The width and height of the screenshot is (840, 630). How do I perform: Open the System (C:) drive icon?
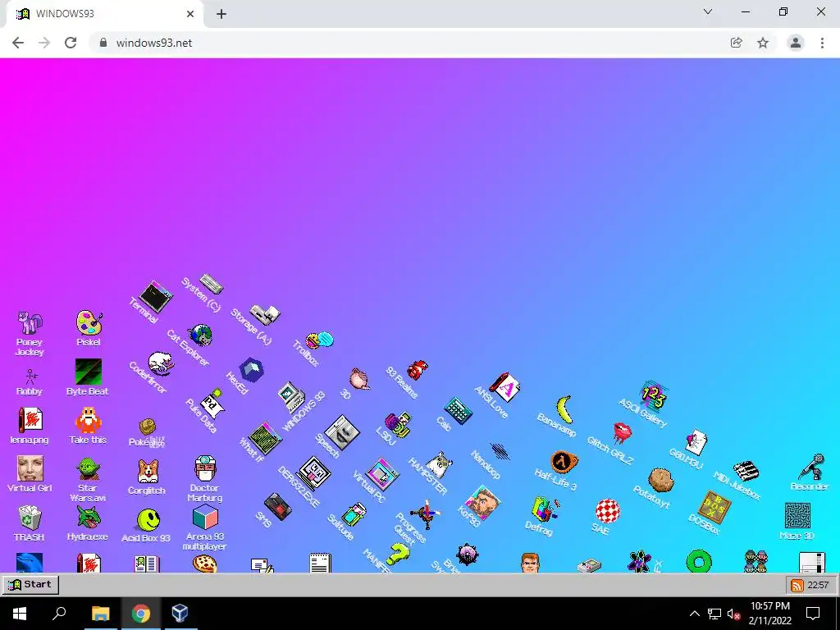pos(211,284)
